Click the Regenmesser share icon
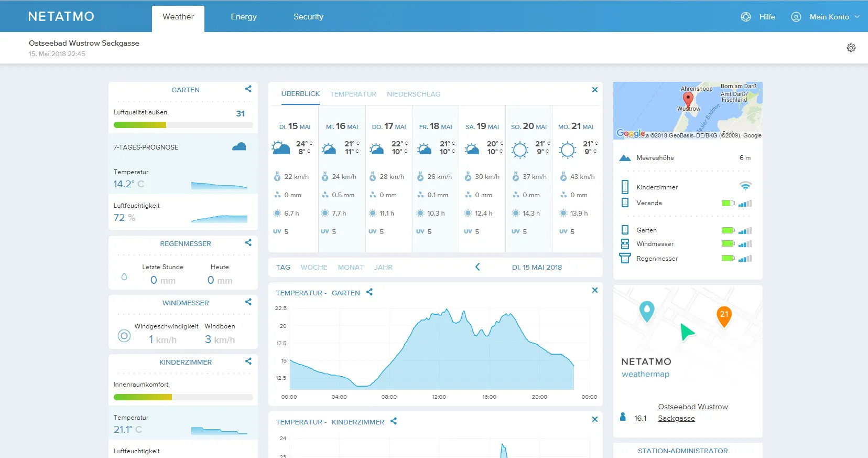 click(248, 243)
